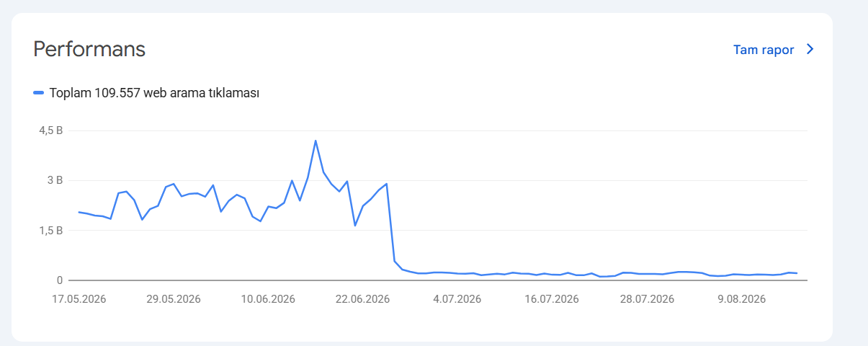Open the Tam rapor link

coord(764,50)
